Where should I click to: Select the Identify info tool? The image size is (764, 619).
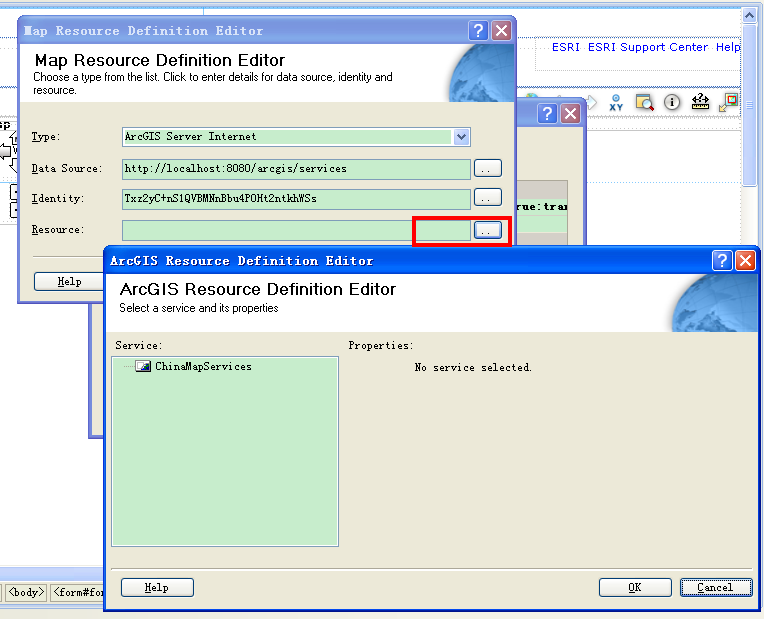click(x=672, y=102)
